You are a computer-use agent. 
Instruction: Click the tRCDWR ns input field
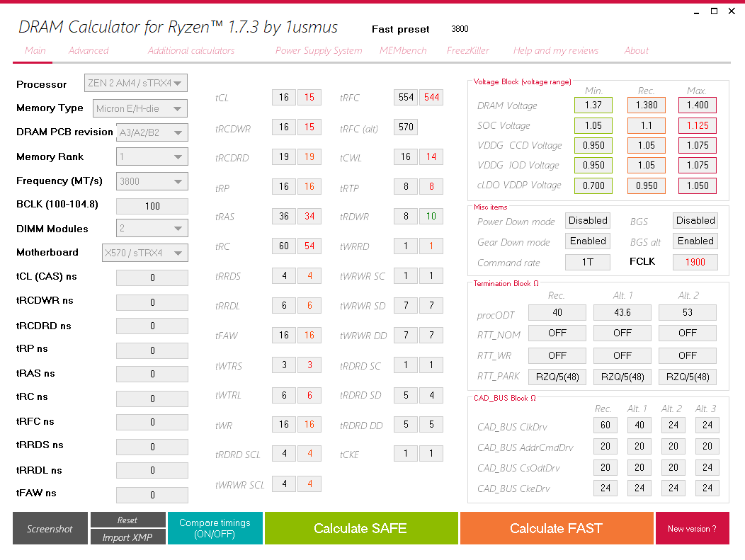(152, 302)
